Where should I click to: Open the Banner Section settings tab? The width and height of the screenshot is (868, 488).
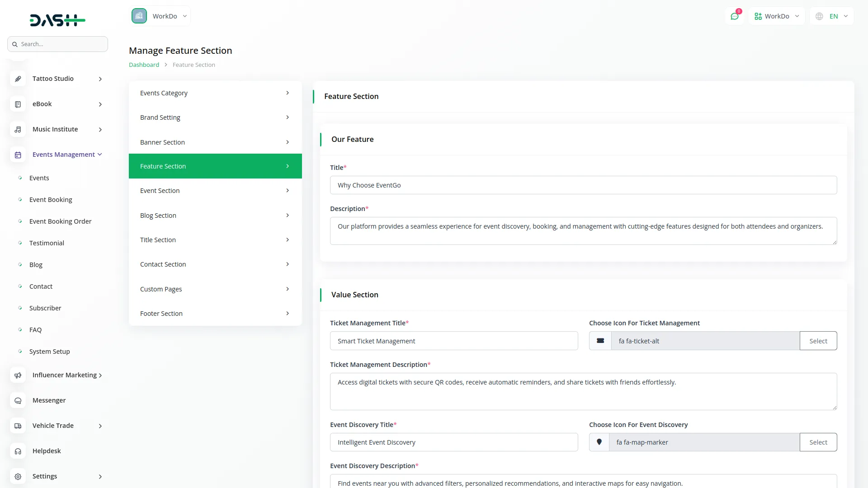pyautogui.click(x=215, y=142)
